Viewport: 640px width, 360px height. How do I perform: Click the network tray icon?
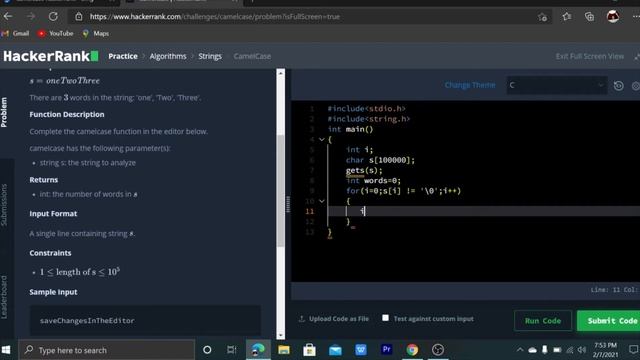click(570, 350)
